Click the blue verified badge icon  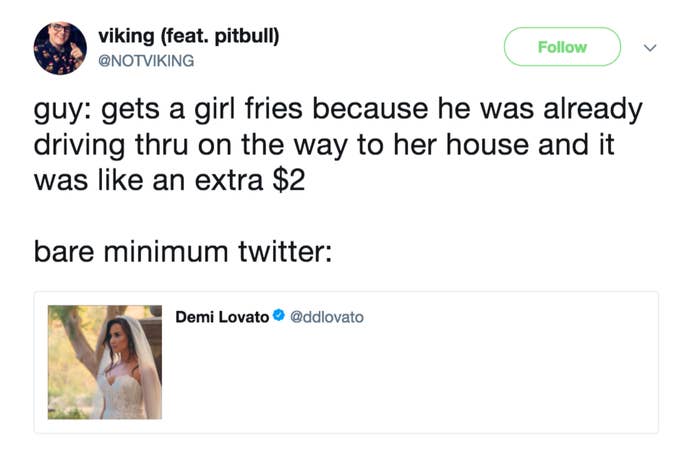(x=279, y=316)
